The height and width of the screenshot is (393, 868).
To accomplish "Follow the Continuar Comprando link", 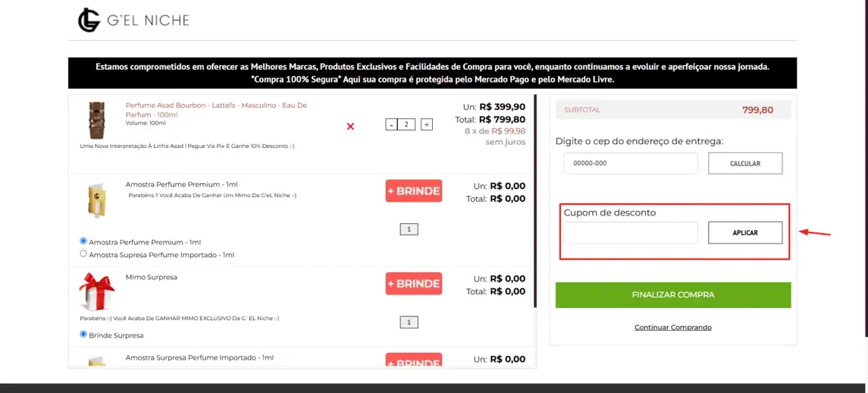I will coord(673,327).
